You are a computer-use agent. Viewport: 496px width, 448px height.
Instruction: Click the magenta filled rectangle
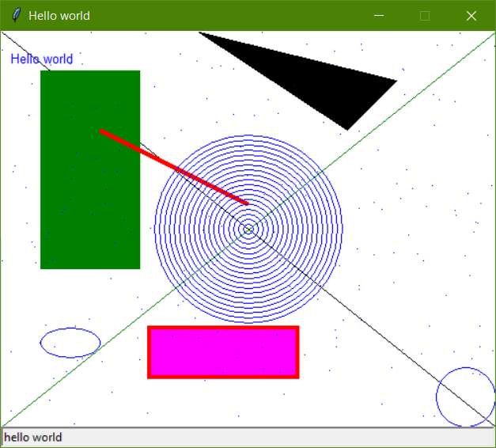223,352
